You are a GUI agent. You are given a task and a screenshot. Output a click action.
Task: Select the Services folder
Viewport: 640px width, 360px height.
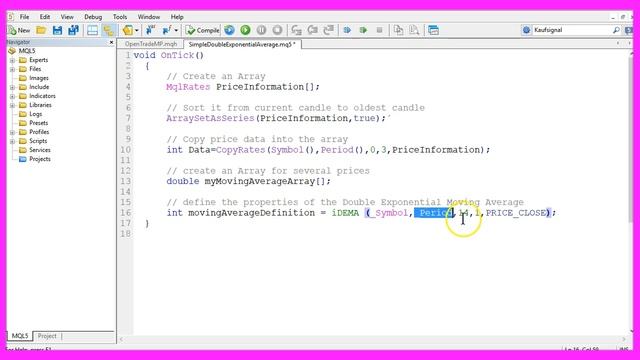[40, 150]
